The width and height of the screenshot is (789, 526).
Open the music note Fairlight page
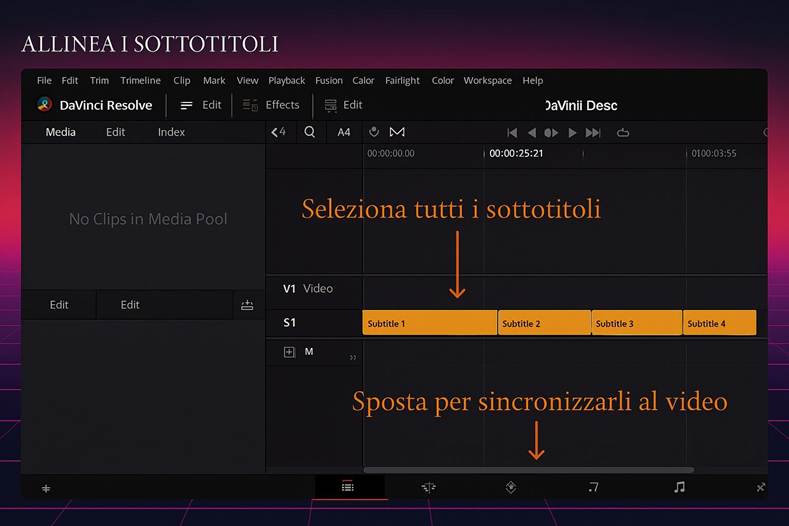[x=679, y=487]
